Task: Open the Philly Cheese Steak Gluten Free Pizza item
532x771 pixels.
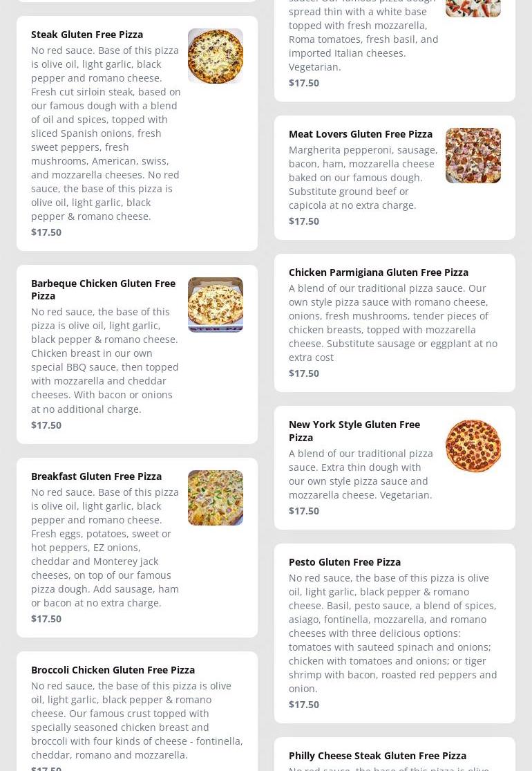Action: coord(395,754)
